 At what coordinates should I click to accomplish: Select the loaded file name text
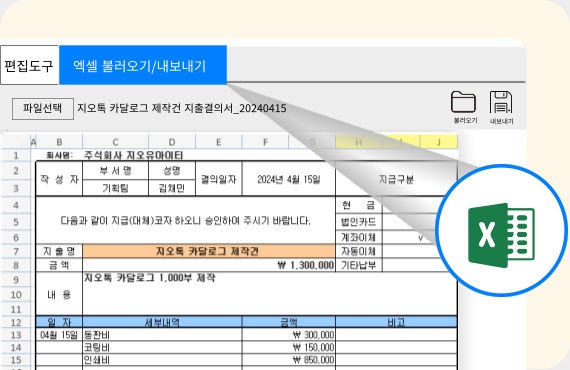[182, 108]
